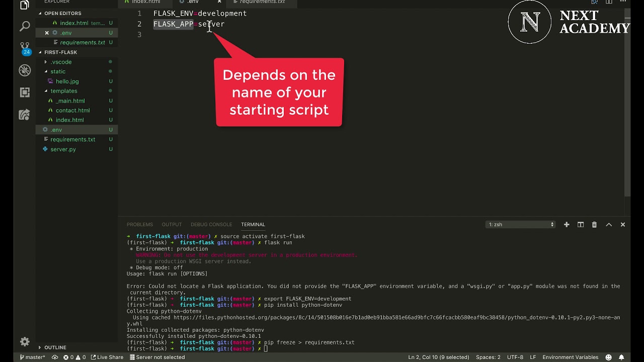Viewport: 644px width, 362px height.
Task: Open the Explorer view in activity bar
Action: (25, 5)
